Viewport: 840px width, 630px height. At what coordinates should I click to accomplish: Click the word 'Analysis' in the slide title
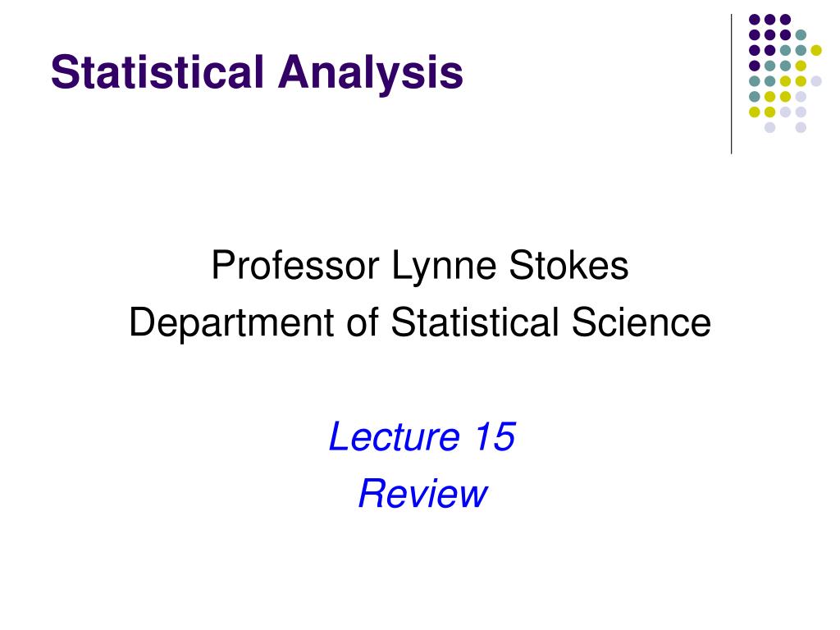coord(370,75)
